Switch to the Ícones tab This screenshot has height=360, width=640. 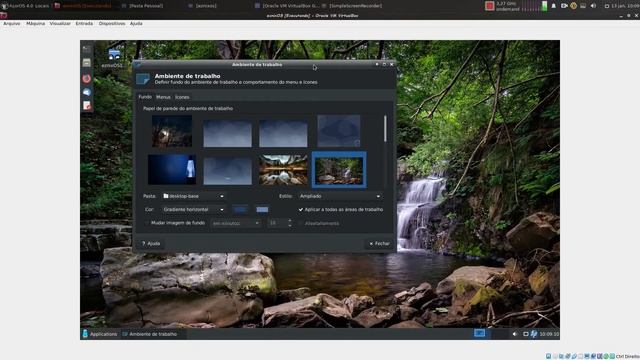(182, 97)
